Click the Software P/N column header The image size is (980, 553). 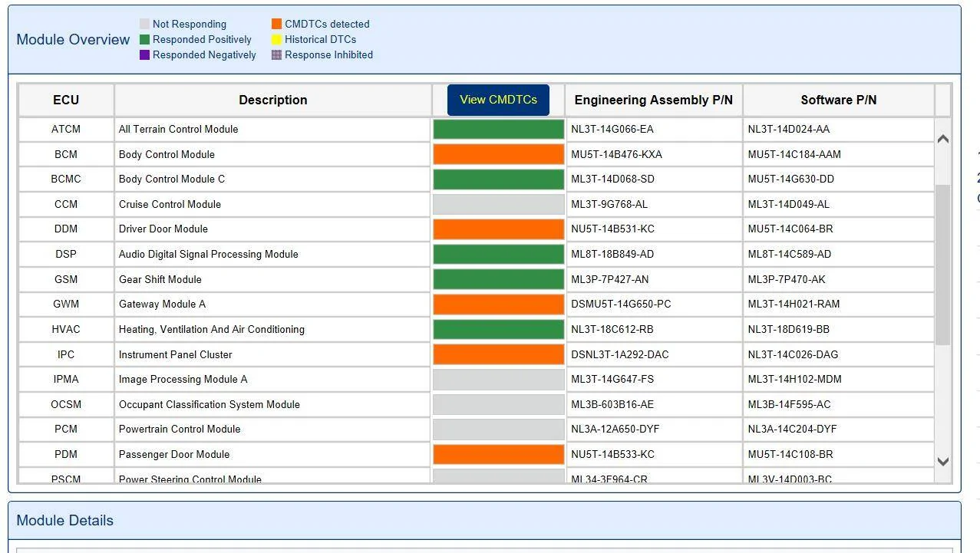(x=838, y=100)
